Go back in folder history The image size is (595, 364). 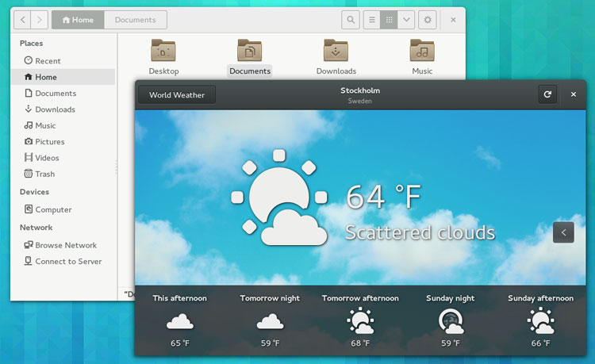(23, 20)
